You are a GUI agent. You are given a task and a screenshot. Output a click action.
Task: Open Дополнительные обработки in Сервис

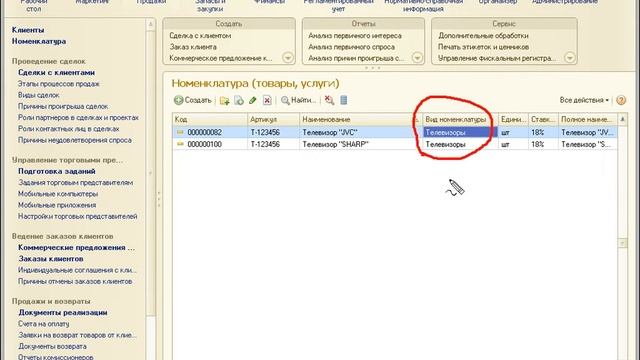point(483,36)
